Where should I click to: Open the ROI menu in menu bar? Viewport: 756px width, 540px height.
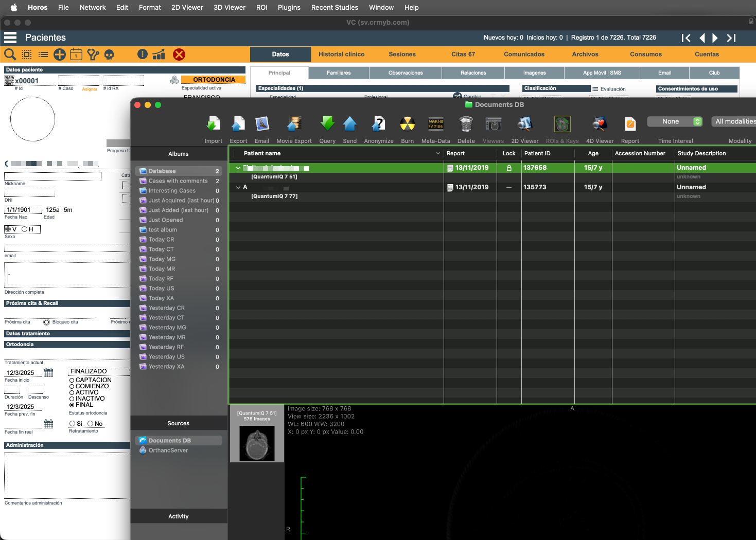tap(261, 7)
